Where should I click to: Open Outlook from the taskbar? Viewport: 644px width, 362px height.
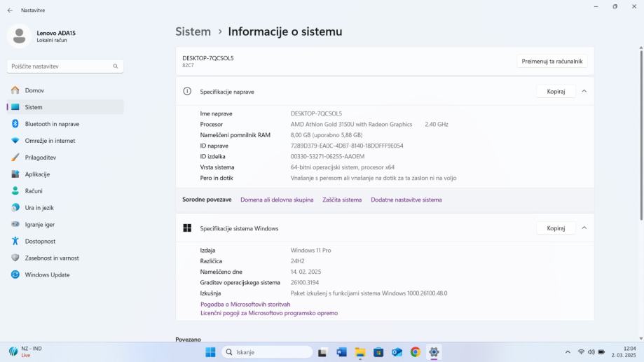pos(397,352)
